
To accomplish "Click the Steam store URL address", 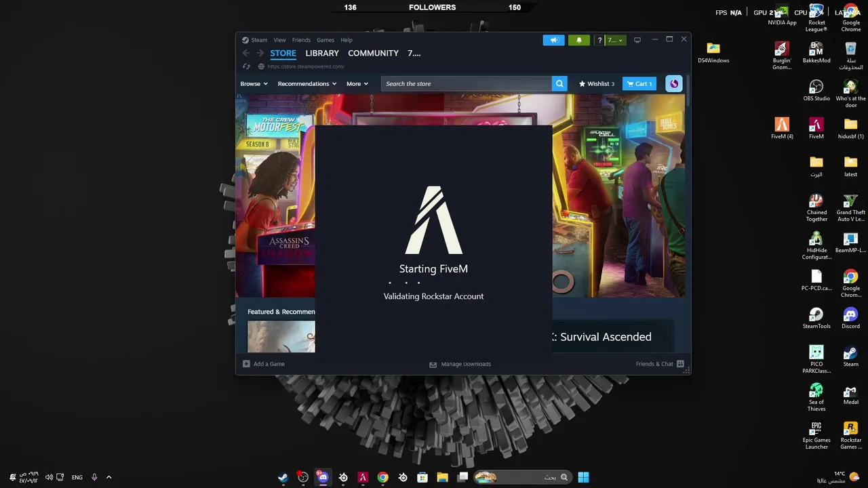I will point(306,66).
